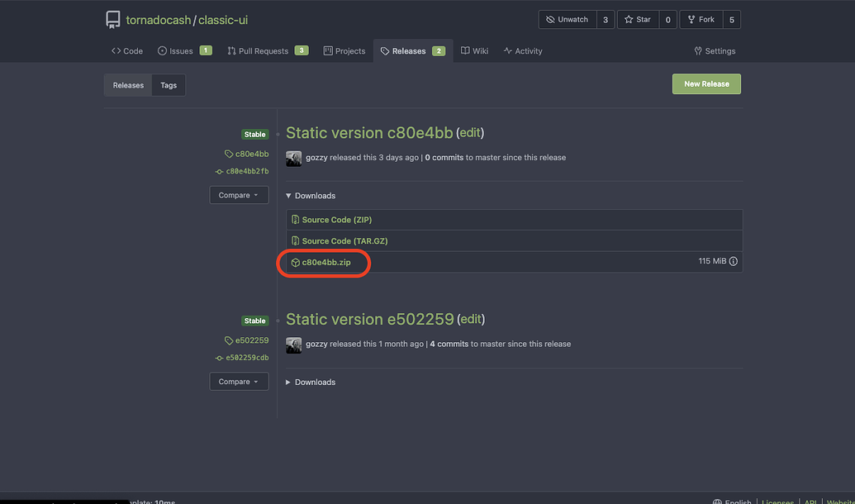Star the classic-ui repository

pyautogui.click(x=637, y=20)
